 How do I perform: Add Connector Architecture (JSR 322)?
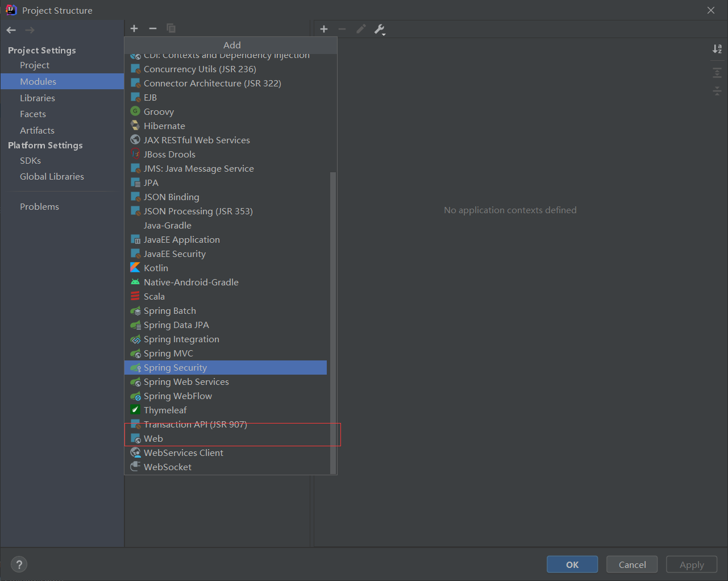pos(226,83)
